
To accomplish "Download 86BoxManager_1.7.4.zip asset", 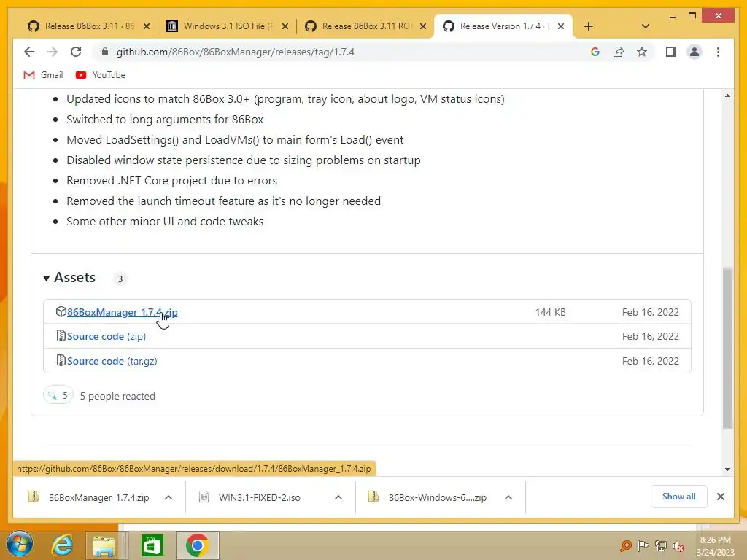I will pos(123,312).
